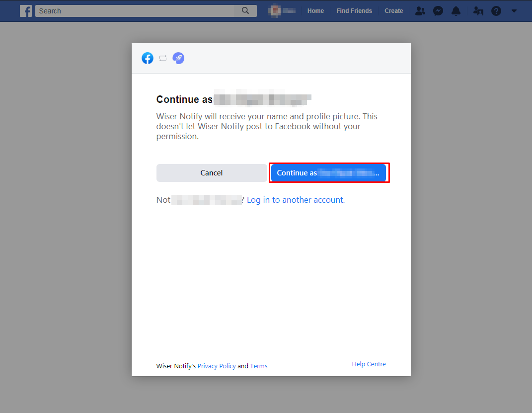Click the Wiser Notify rocket icon
The width and height of the screenshot is (532, 413).
point(178,58)
